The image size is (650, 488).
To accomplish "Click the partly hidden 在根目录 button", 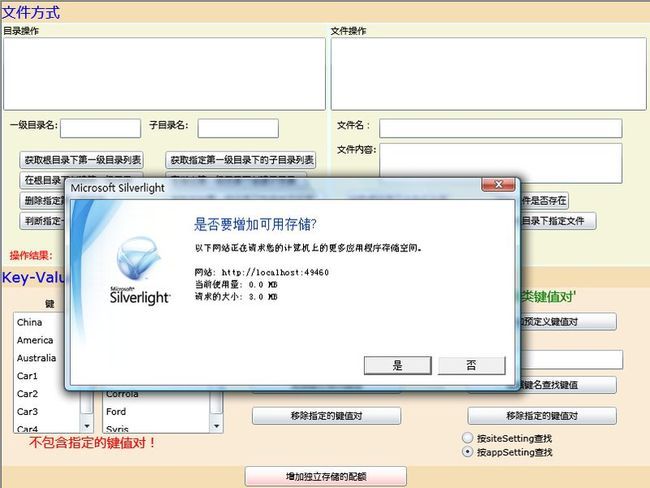I will tap(43, 180).
